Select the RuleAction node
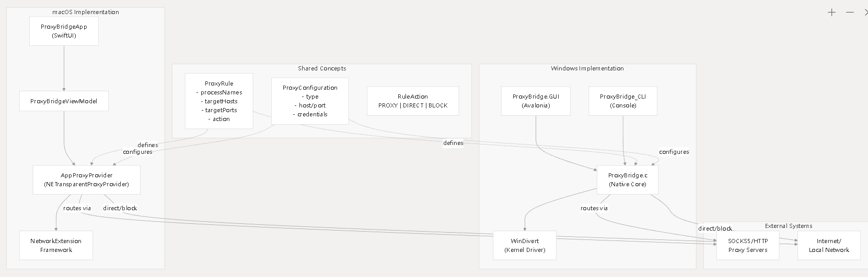The image size is (868, 277). 413,101
